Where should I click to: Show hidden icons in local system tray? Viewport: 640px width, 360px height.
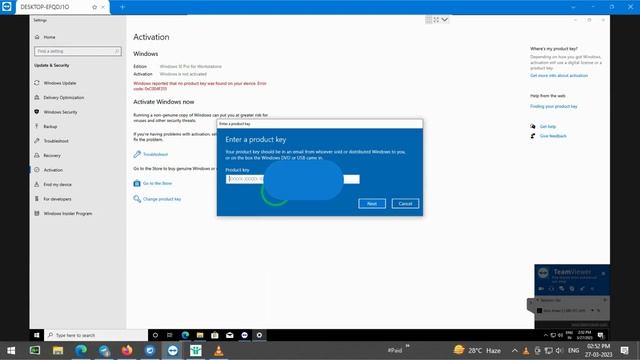[515, 351]
